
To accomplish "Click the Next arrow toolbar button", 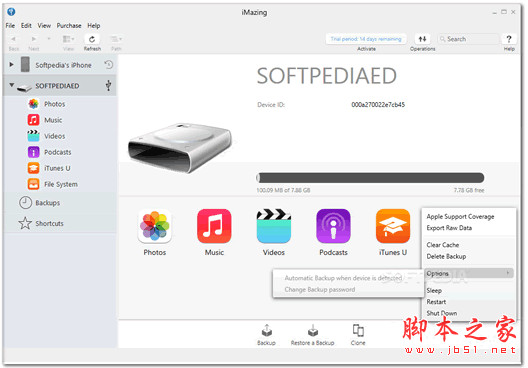I will [x=34, y=39].
